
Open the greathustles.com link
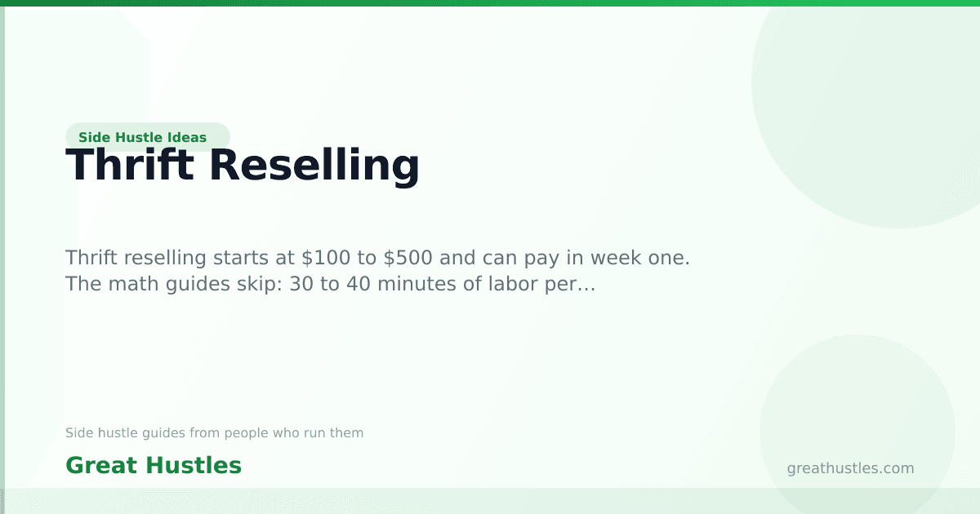pyautogui.click(x=850, y=468)
